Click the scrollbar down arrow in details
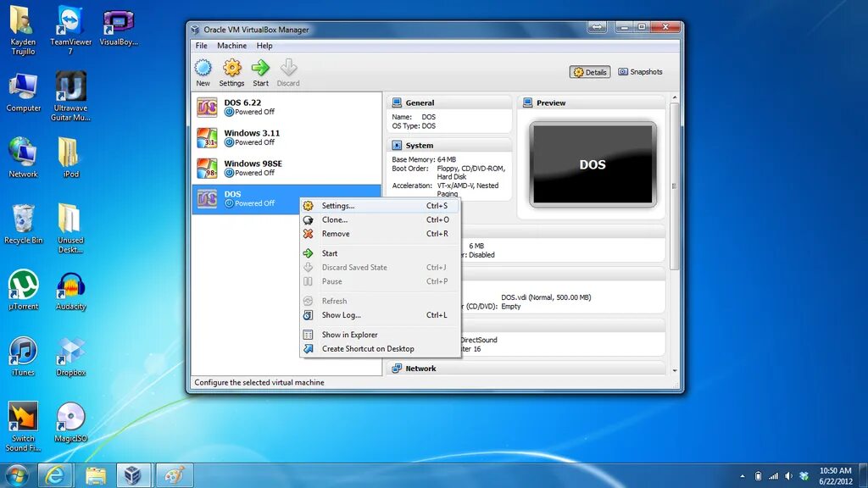 pos(674,371)
